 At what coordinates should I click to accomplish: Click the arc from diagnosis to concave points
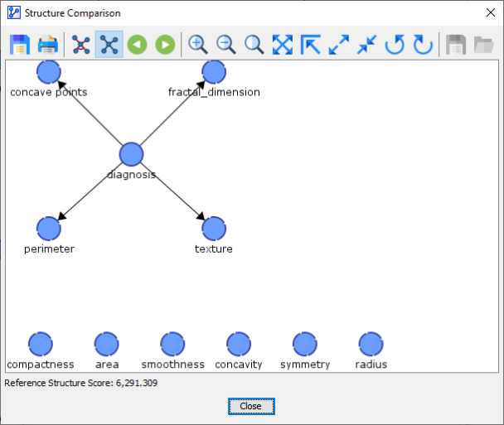90,113
